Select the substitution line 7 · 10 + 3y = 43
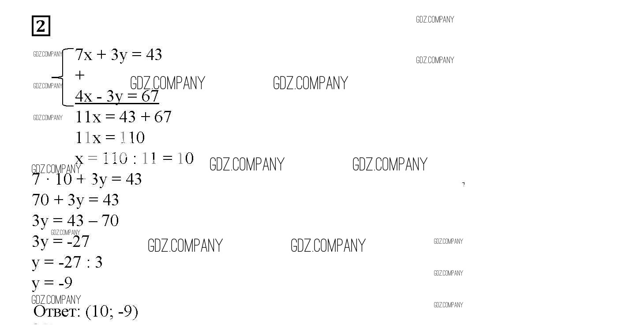The image size is (644, 329). 87,179
